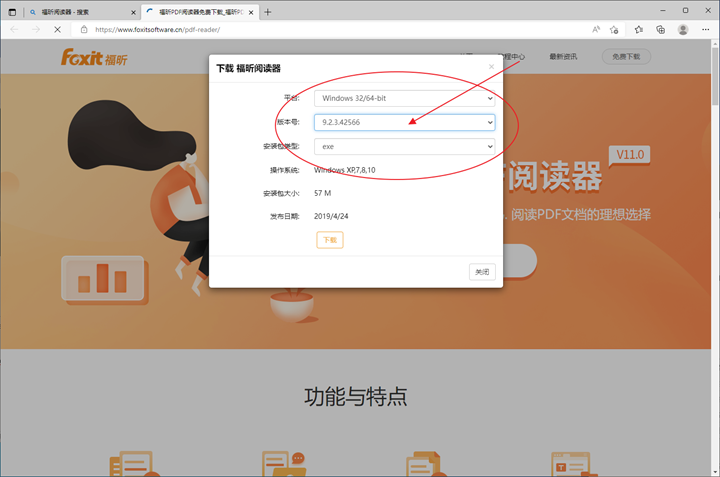
Task: Click the V11.0 version badge
Action: coord(630,155)
